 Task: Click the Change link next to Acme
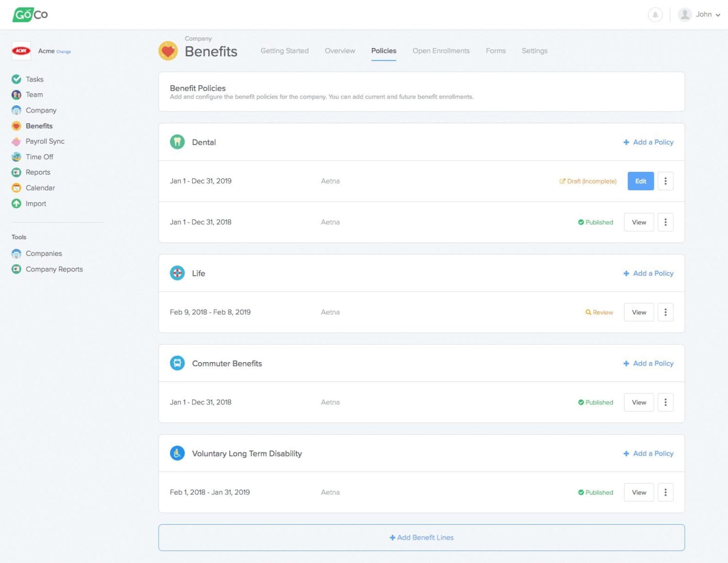64,52
